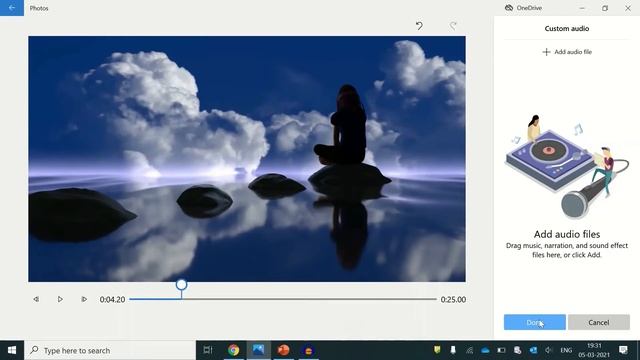Open Google Chrome from the taskbar
The width and height of the screenshot is (640, 360).
pyautogui.click(x=233, y=350)
